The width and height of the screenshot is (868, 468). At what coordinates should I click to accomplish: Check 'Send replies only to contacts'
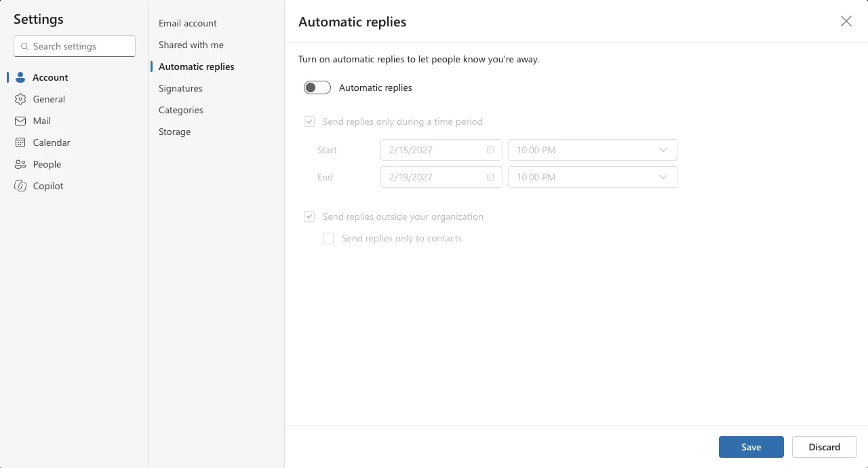[x=328, y=238]
